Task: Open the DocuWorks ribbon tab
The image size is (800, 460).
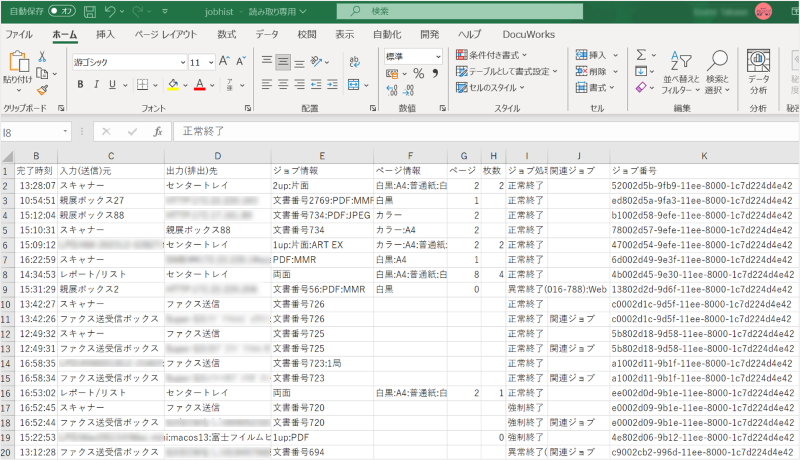Action: pyautogui.click(x=529, y=34)
